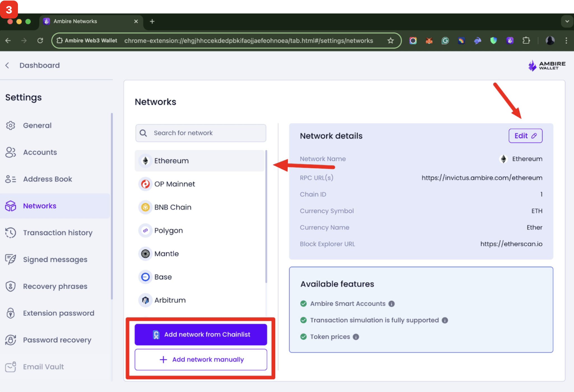Reload the page with the refresh icon

click(x=40, y=40)
